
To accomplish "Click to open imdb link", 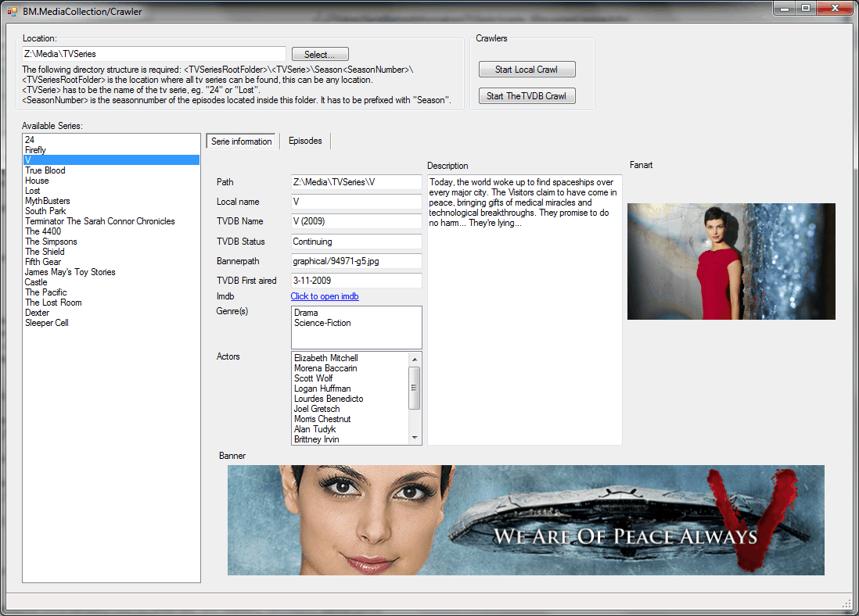I will click(x=325, y=296).
